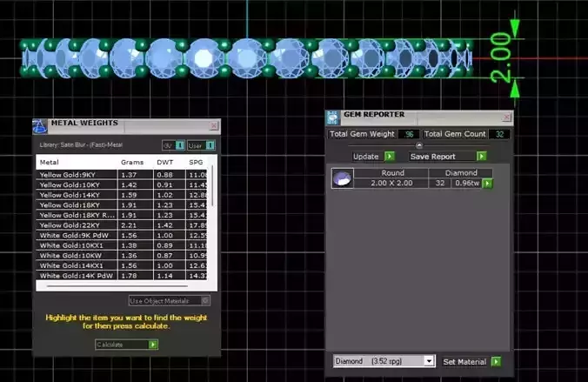Select the Yellow Gold:9KY row
Image resolution: width=588 pixels, height=382 pixels.
pos(123,175)
